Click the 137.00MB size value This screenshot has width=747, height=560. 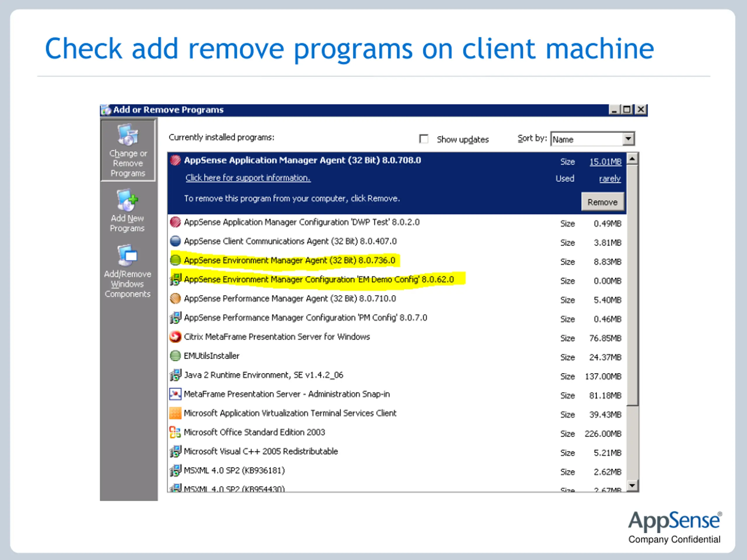point(603,376)
